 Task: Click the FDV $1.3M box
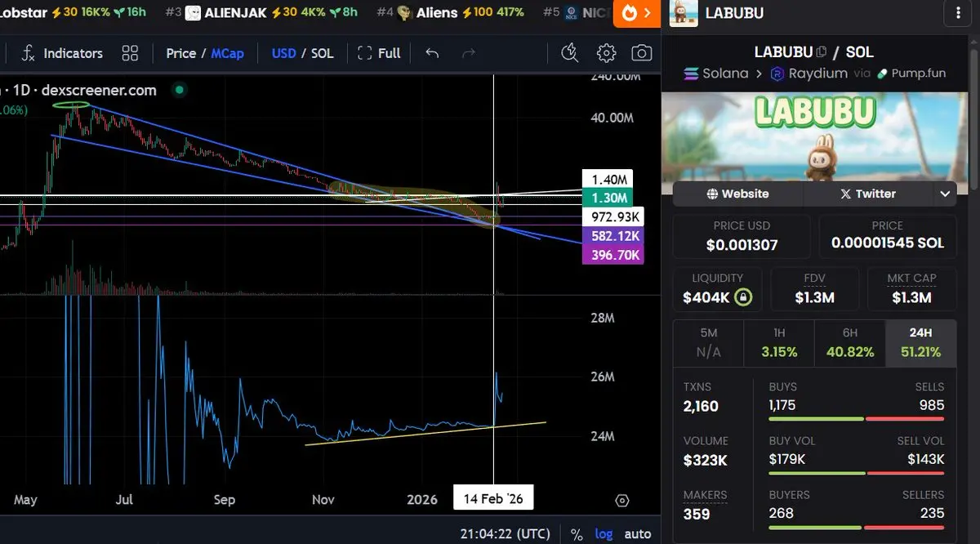[x=814, y=289]
